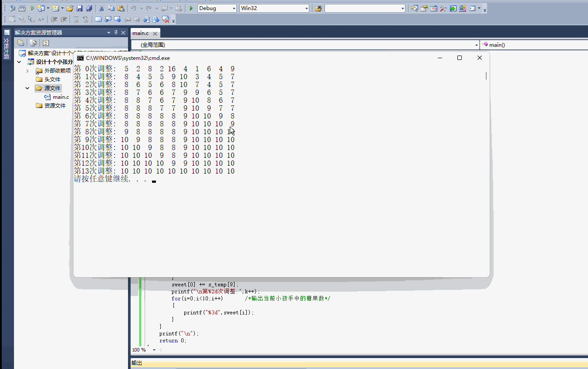Close the Solution Explorer panel

(x=123, y=33)
